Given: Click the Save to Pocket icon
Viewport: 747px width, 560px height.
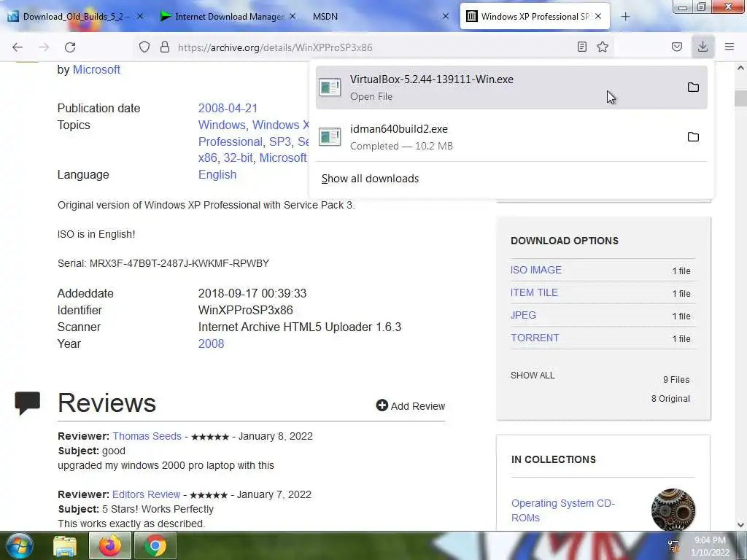Looking at the screenshot, I should tap(677, 47).
